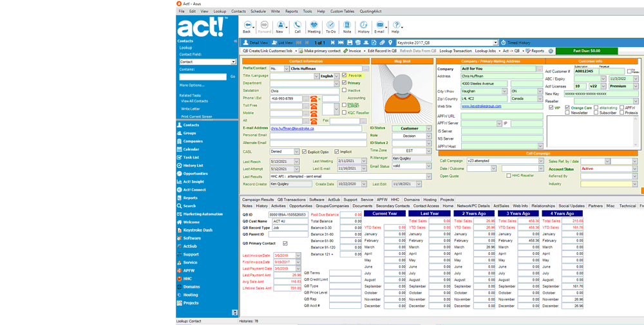Open the Role Decision dropdown
The height and width of the screenshot is (325, 644).
pyautogui.click(x=429, y=136)
